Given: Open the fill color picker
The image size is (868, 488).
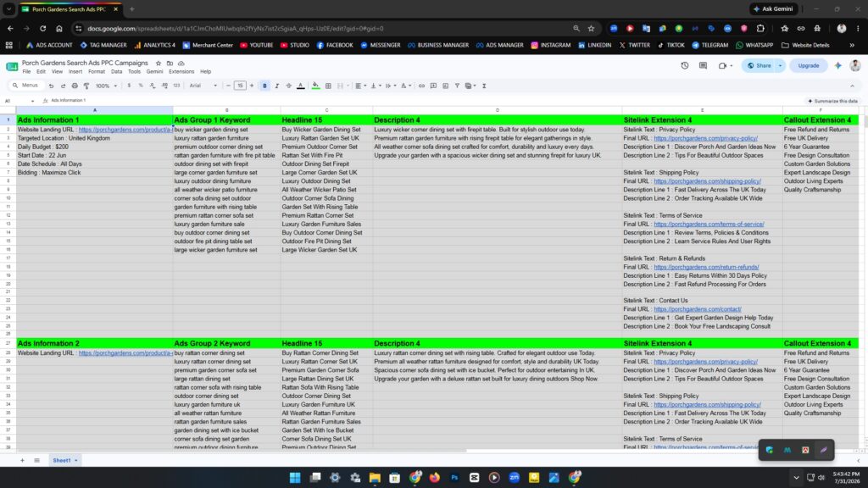Looking at the screenshot, I should 315,86.
